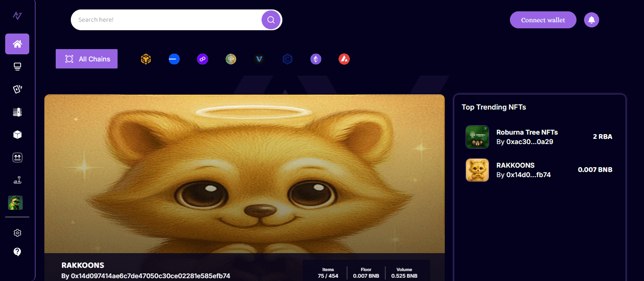
Task: Open the Home page in sidebar
Action: (x=17, y=44)
